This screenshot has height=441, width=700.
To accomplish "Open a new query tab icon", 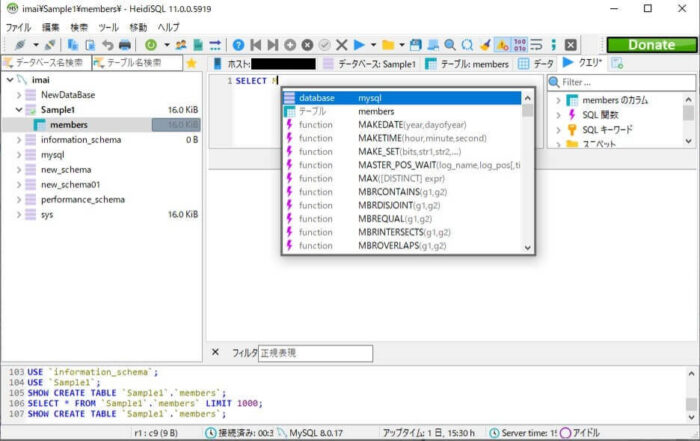I will 617,63.
